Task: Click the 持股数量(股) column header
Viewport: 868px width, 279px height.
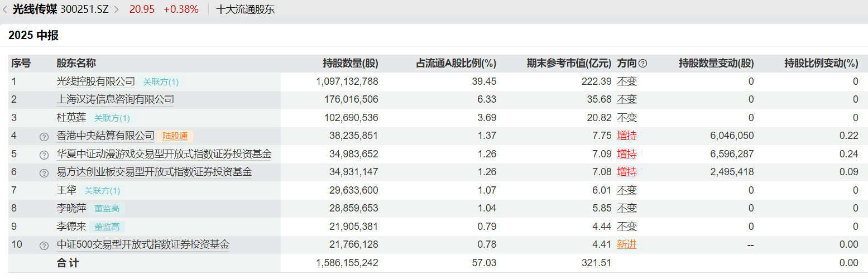Action: 350,64
